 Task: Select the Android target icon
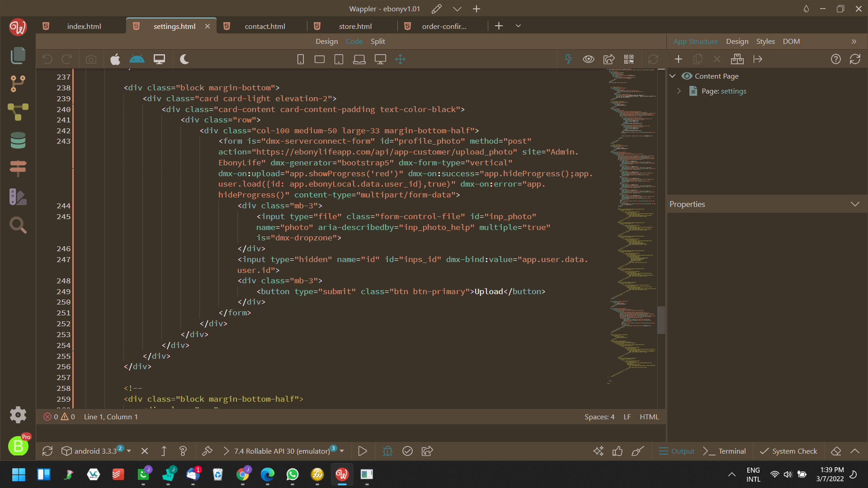(137, 59)
